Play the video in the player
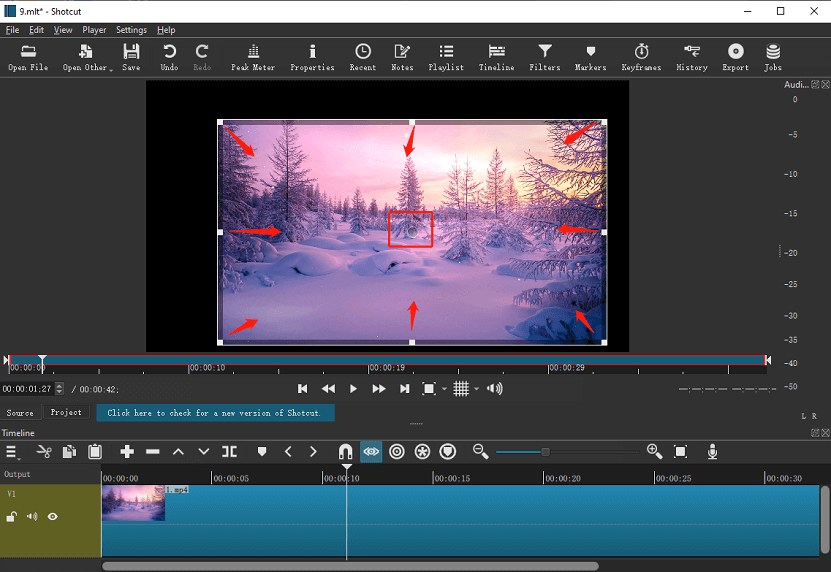This screenshot has width=831, height=572. (x=353, y=389)
